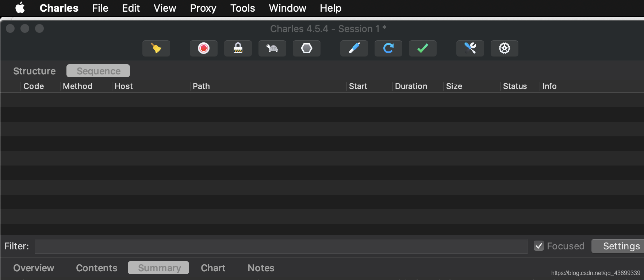Open the Edit menu
The image size is (644, 280).
click(x=131, y=8)
